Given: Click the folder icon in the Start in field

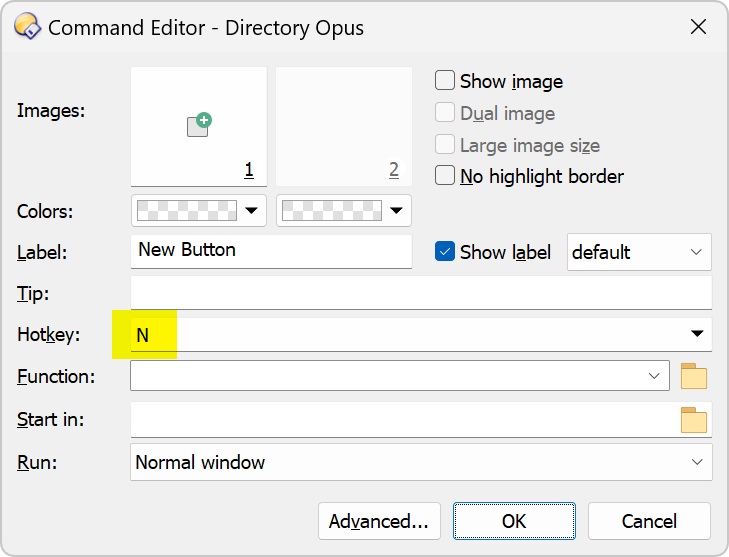Looking at the screenshot, I should pyautogui.click(x=694, y=420).
